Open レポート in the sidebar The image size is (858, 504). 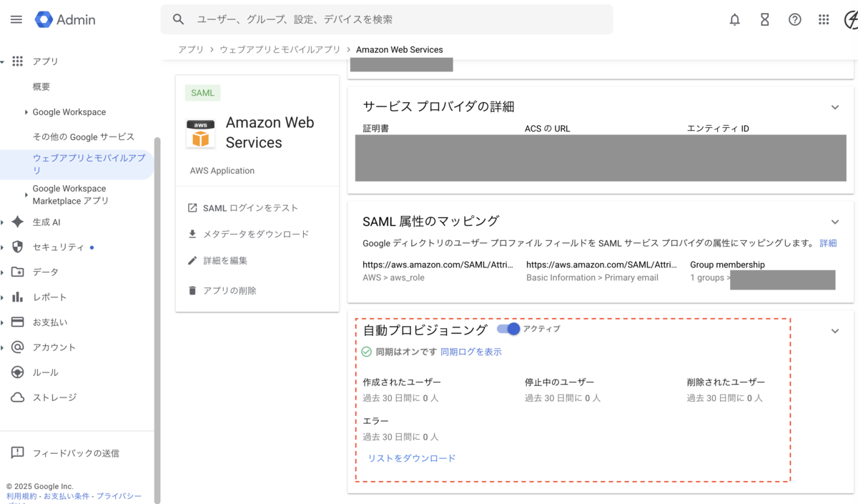pos(49,297)
